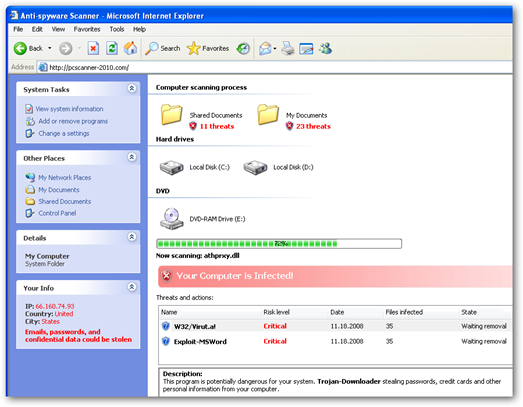Open the Favorites star button
The image size is (523, 407).
(208, 49)
